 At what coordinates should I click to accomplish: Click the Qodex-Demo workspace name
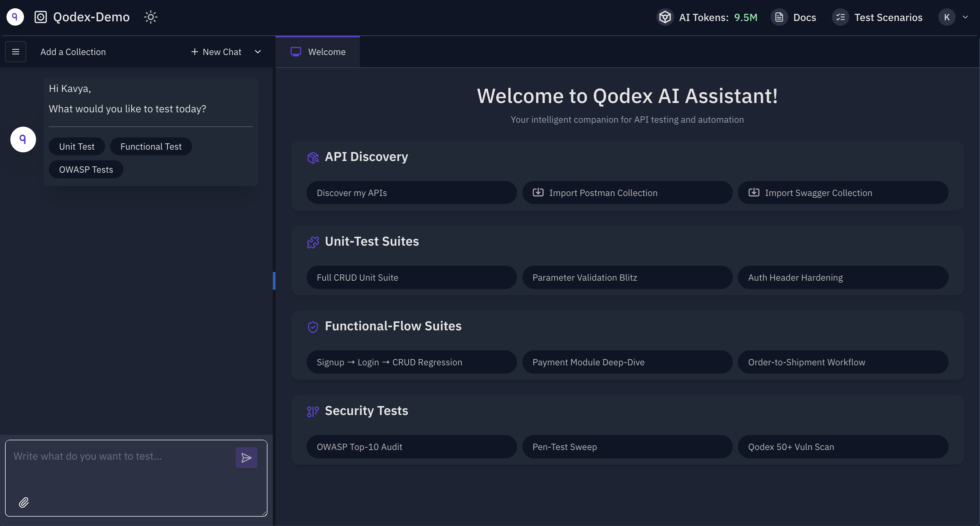(91, 17)
